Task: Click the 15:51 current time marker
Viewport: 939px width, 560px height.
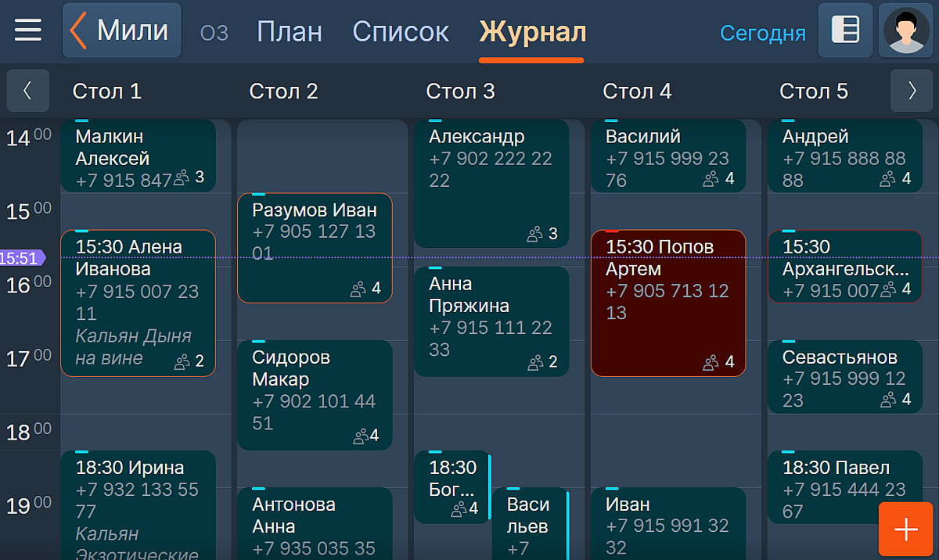Action: (x=20, y=258)
